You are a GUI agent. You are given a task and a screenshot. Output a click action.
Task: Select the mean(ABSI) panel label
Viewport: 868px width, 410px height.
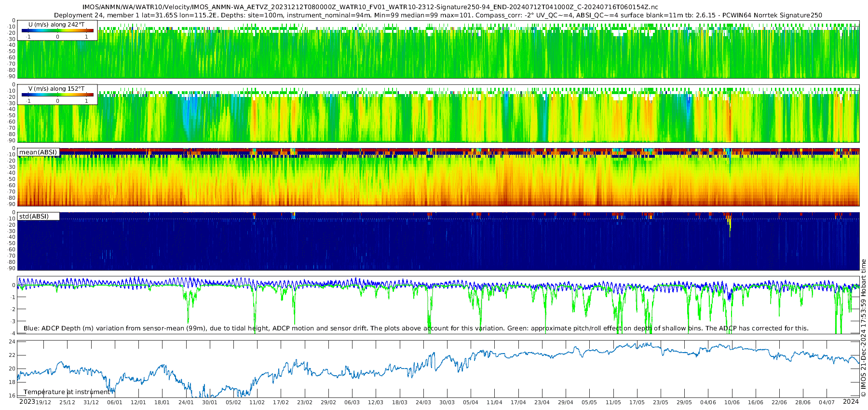coord(38,152)
